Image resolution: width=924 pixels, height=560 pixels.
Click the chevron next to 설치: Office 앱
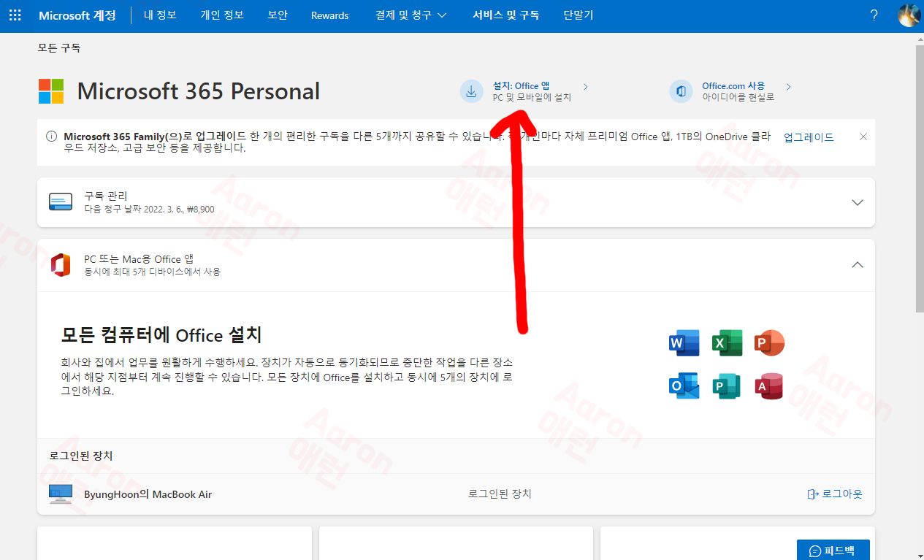click(585, 87)
